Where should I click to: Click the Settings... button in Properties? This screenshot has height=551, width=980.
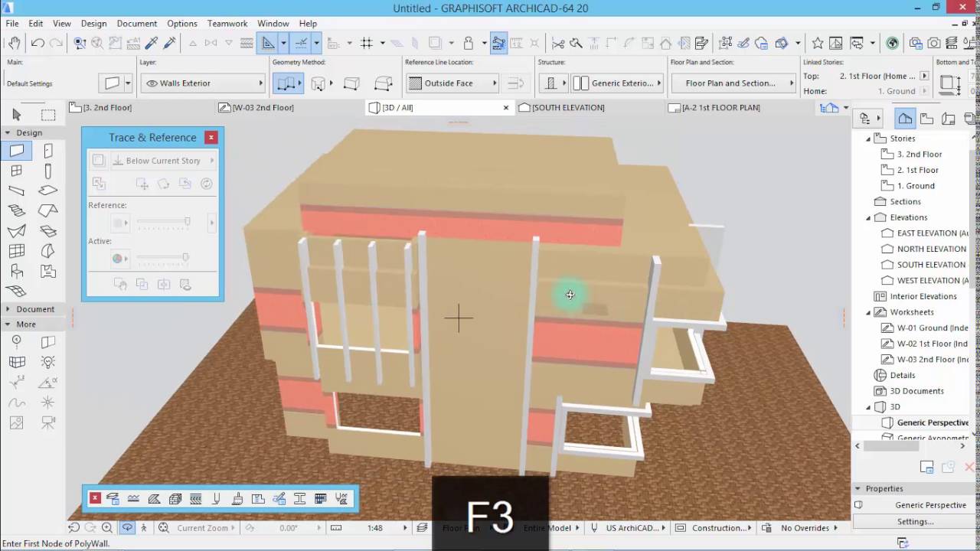click(915, 521)
